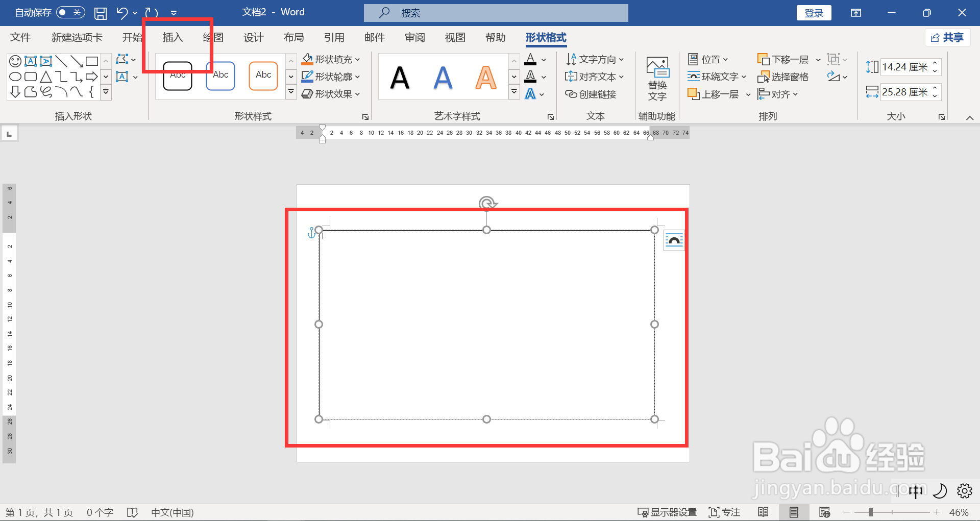The width and height of the screenshot is (980, 521).
Task: Open the Focus (专注) mode
Action: tap(724, 512)
